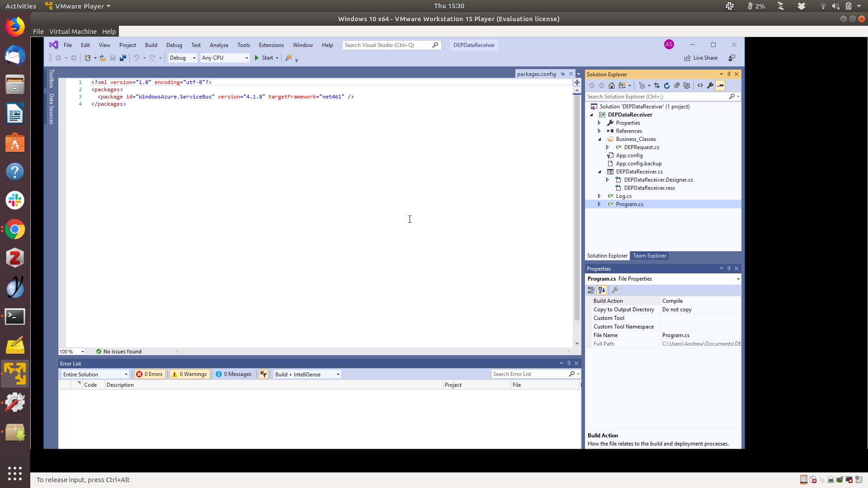Select App.config in Solution Explorer
Screen dimensions: 868x488
[629, 155]
